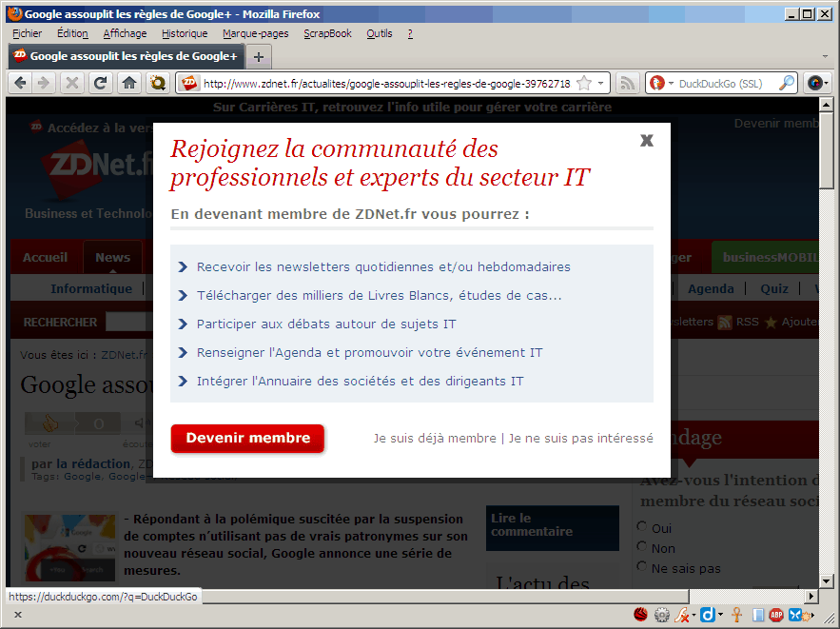
Task: Click the Quiz sub-navigation link
Action: click(774, 289)
